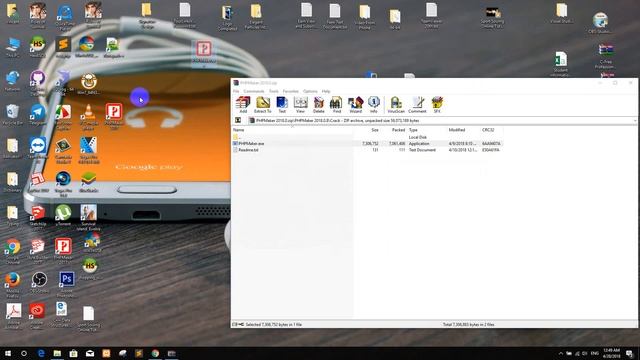Click the ENG language indicator in the tray
The width and height of the screenshot is (640, 360).
[595, 353]
